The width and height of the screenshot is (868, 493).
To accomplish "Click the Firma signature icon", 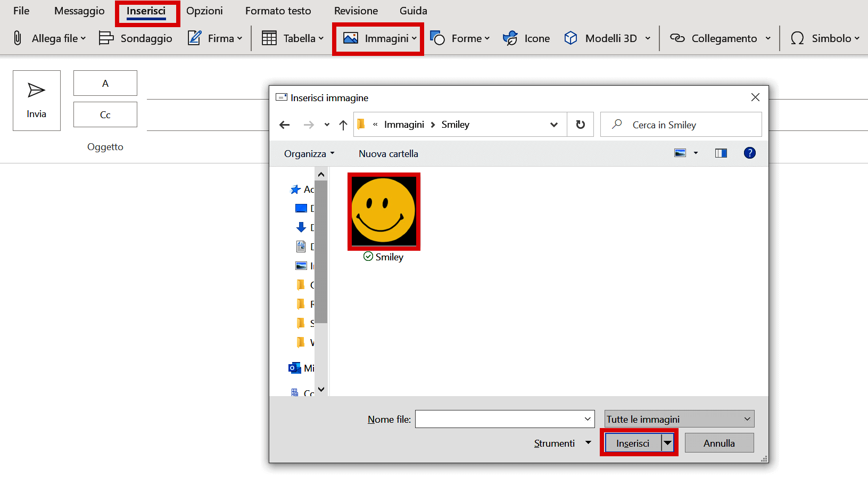I will tap(194, 38).
